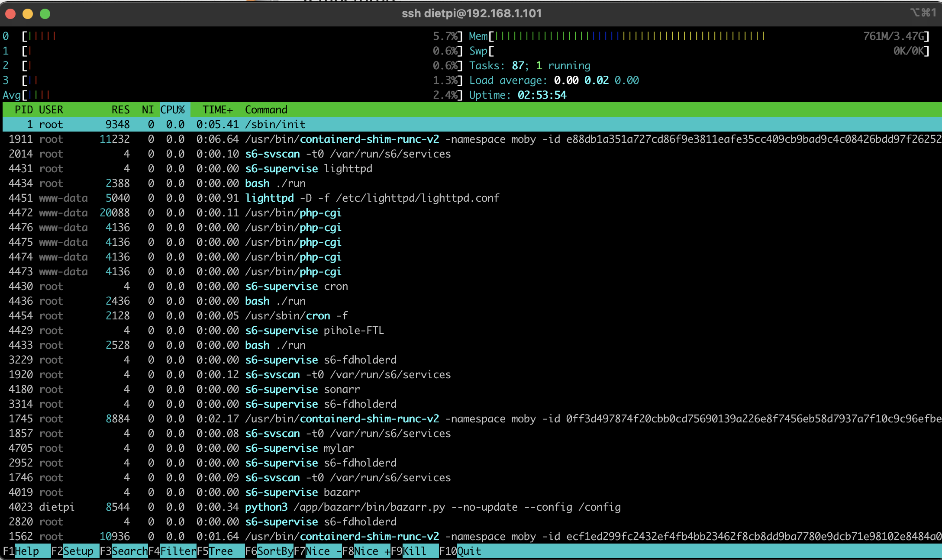Select s6-fdholderd row PID 2952

click(x=472, y=463)
